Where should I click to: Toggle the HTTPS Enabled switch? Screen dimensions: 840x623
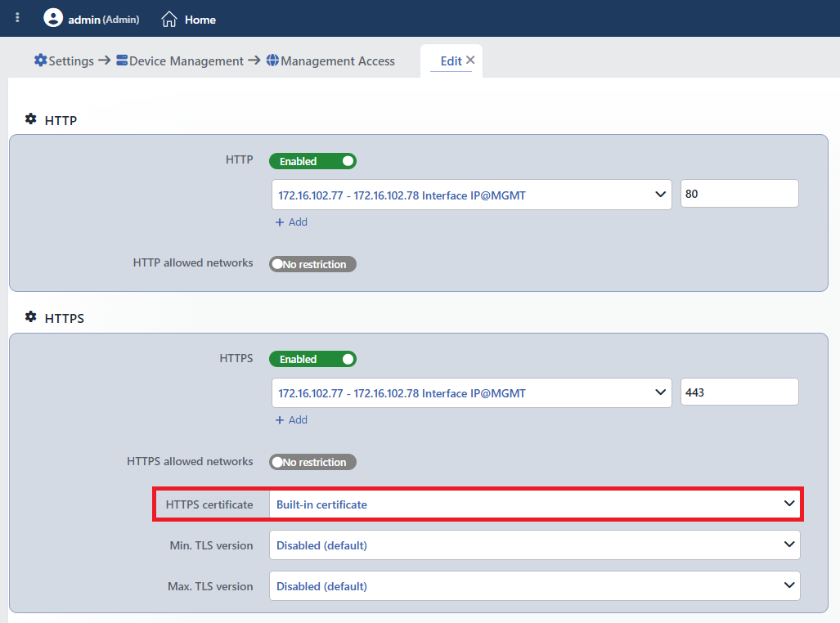(x=313, y=359)
